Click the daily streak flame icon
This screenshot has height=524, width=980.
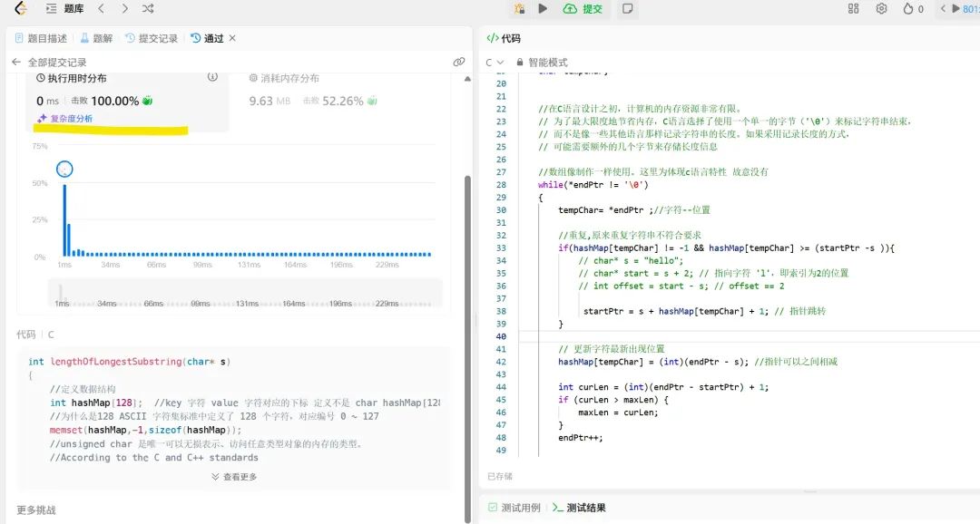click(x=908, y=8)
